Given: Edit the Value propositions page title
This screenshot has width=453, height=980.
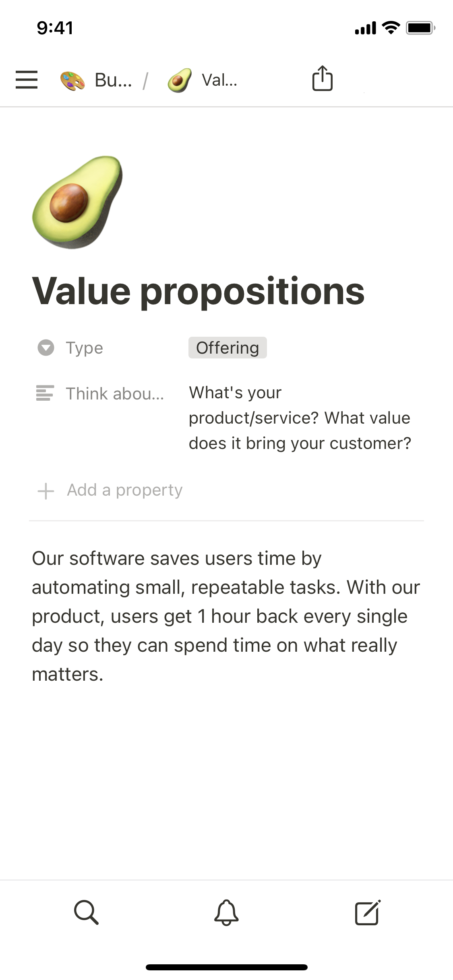Looking at the screenshot, I should click(x=198, y=291).
